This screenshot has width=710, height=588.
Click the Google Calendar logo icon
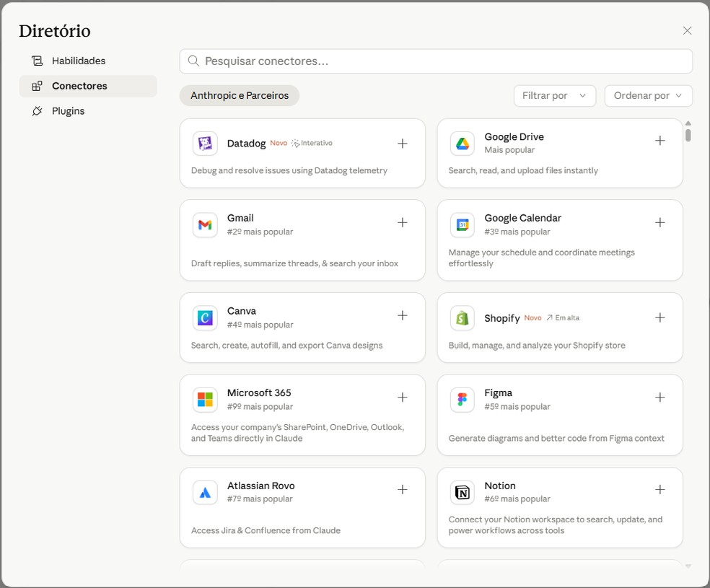tap(463, 225)
